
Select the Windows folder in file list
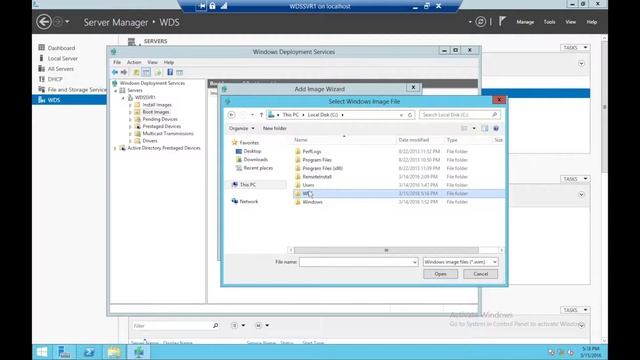click(x=313, y=202)
